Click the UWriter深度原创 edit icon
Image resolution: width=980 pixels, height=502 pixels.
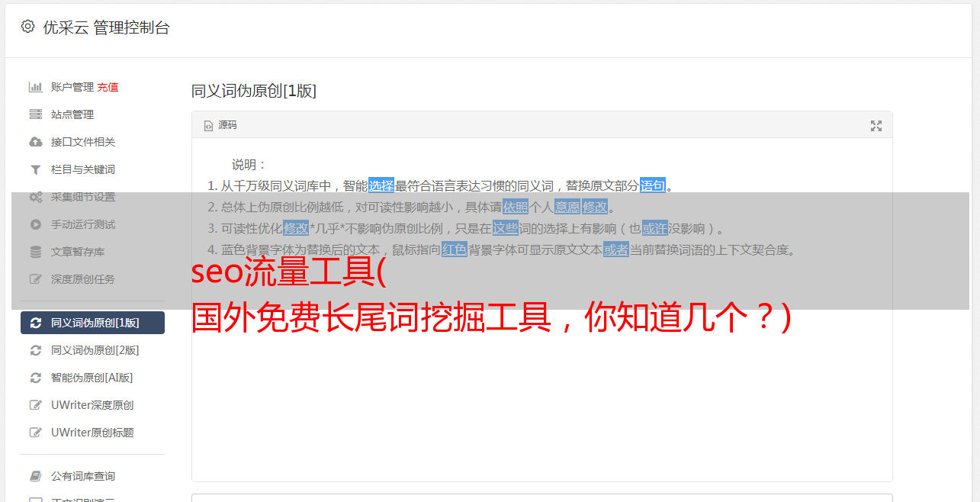click(x=35, y=405)
